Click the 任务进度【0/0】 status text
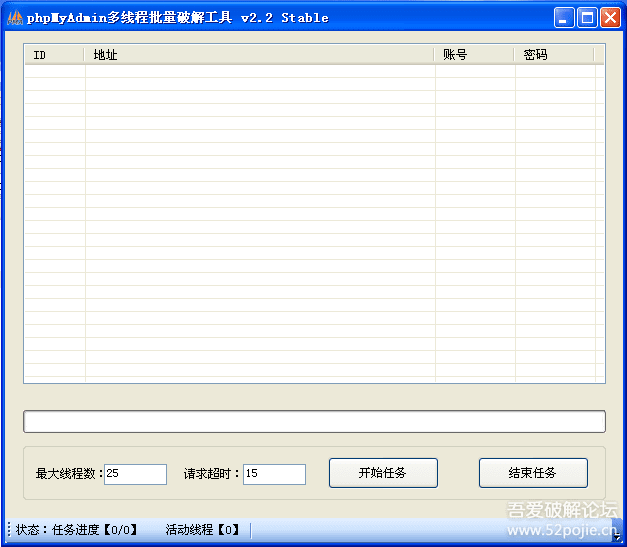 (95, 530)
